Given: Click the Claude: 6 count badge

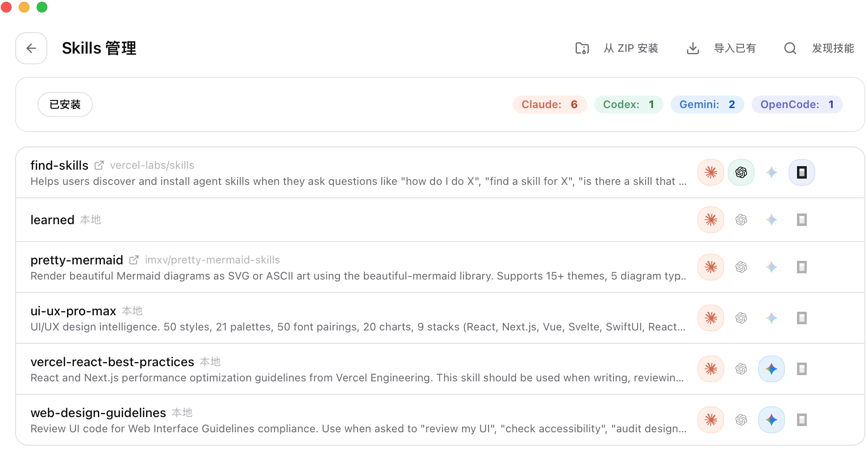Looking at the screenshot, I should click(550, 104).
